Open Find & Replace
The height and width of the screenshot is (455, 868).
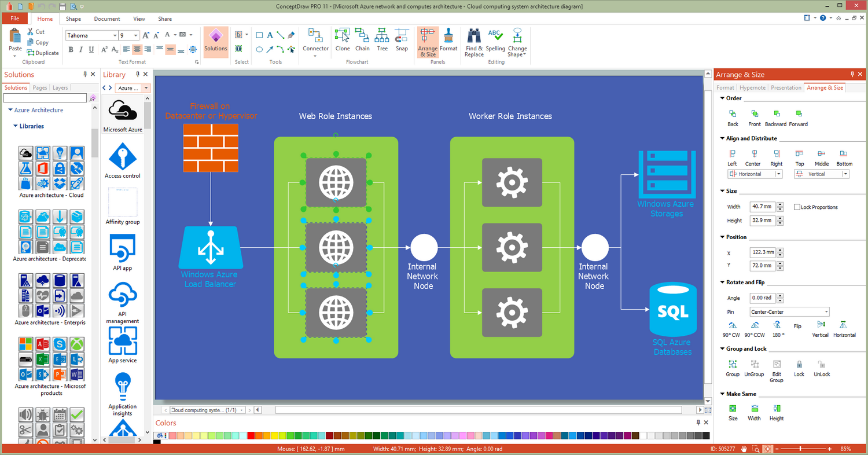coord(474,42)
